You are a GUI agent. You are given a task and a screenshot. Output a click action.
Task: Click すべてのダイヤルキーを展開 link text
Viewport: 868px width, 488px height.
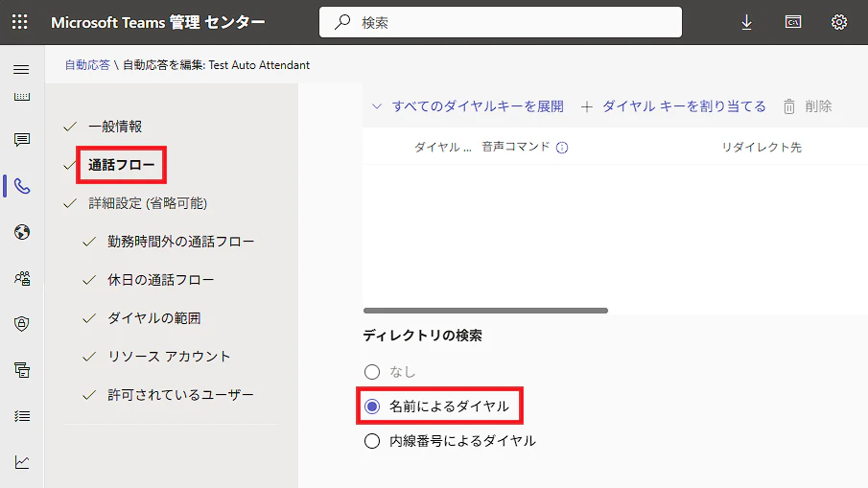coord(478,106)
